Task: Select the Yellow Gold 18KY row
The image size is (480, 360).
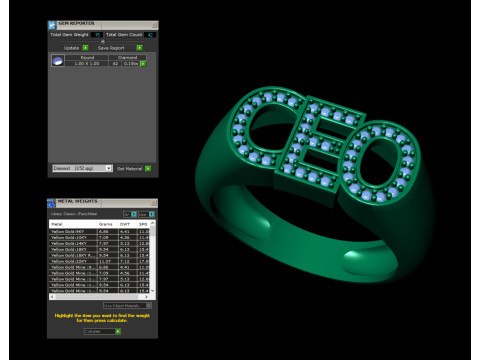Action: [x=99, y=249]
